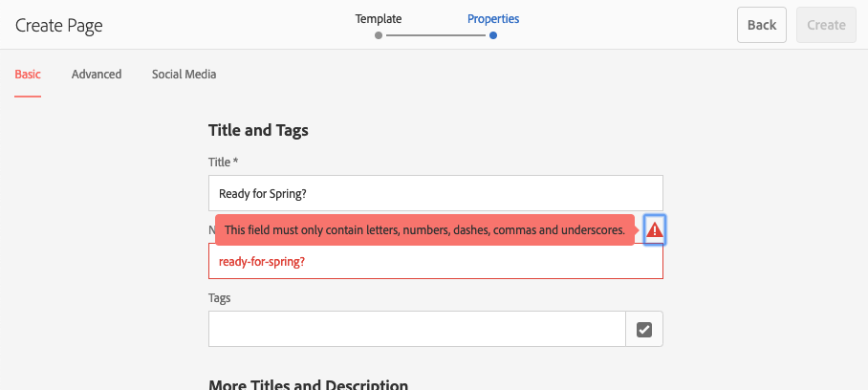Click the red validation error tooltip message
This screenshot has width=868, height=390.
tap(424, 230)
